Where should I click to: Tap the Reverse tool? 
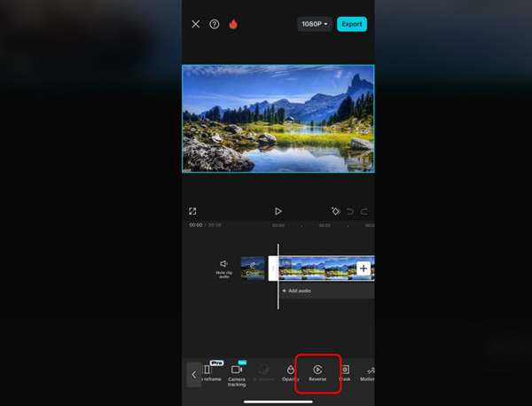[317, 373]
